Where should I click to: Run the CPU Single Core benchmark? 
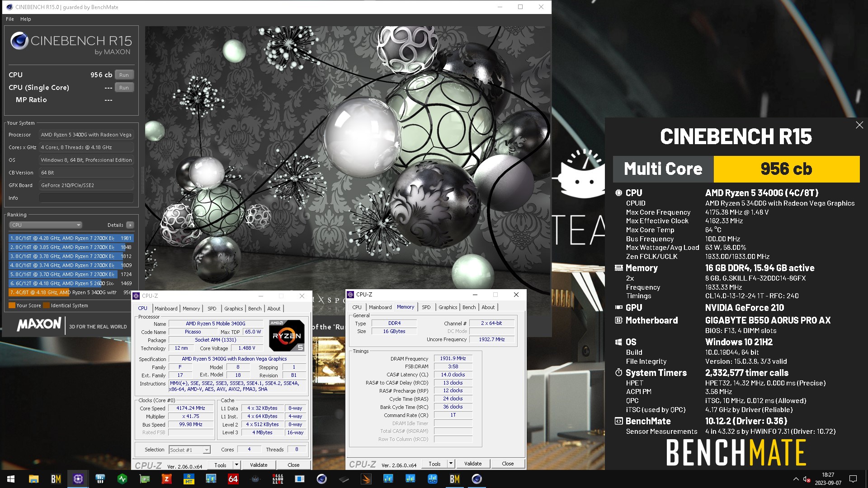124,88
